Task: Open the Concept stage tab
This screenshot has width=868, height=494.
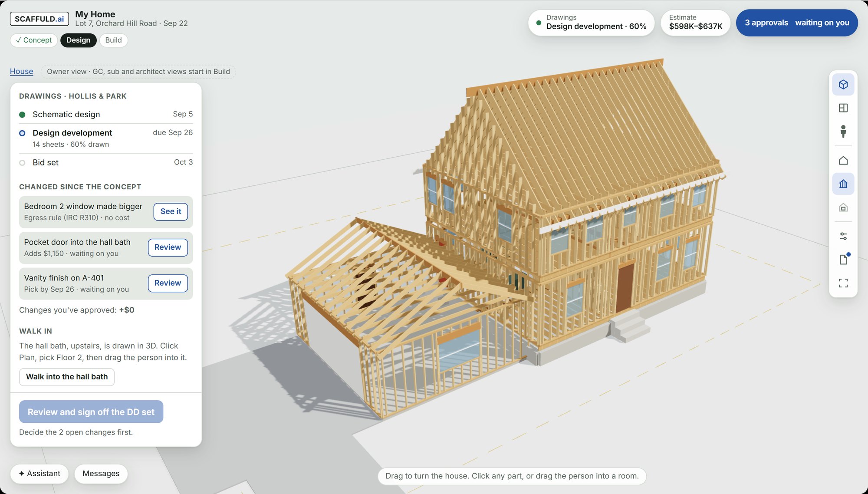Action: point(34,40)
